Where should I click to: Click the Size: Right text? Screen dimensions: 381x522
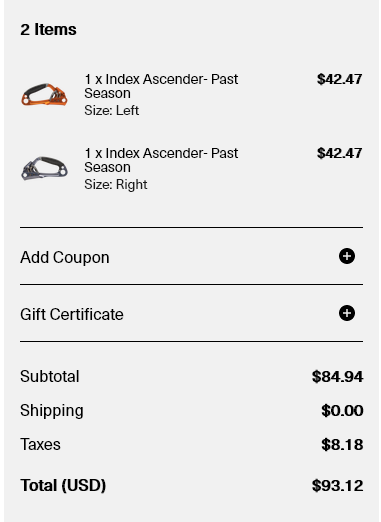[x=116, y=184]
